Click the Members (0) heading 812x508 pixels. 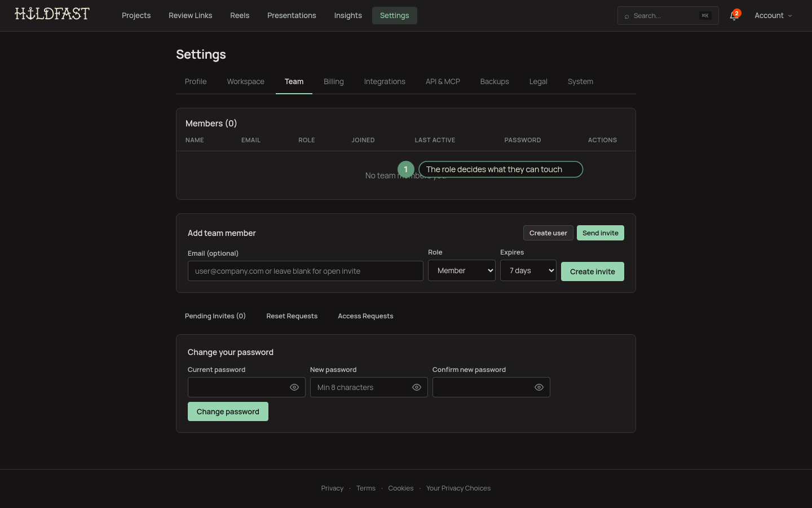tap(211, 124)
